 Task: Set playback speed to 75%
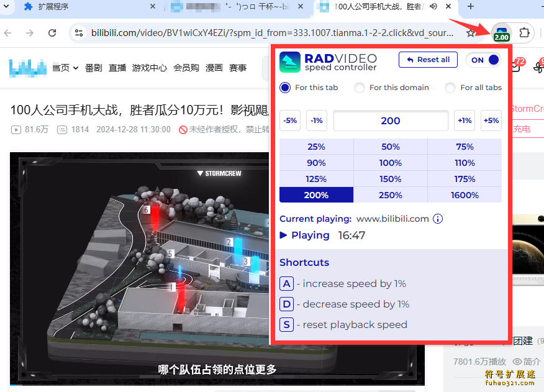465,147
